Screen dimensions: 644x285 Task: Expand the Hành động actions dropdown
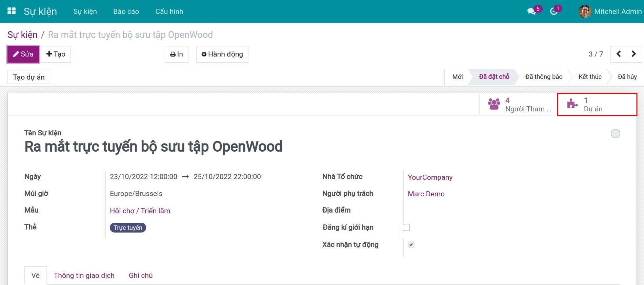(x=222, y=54)
